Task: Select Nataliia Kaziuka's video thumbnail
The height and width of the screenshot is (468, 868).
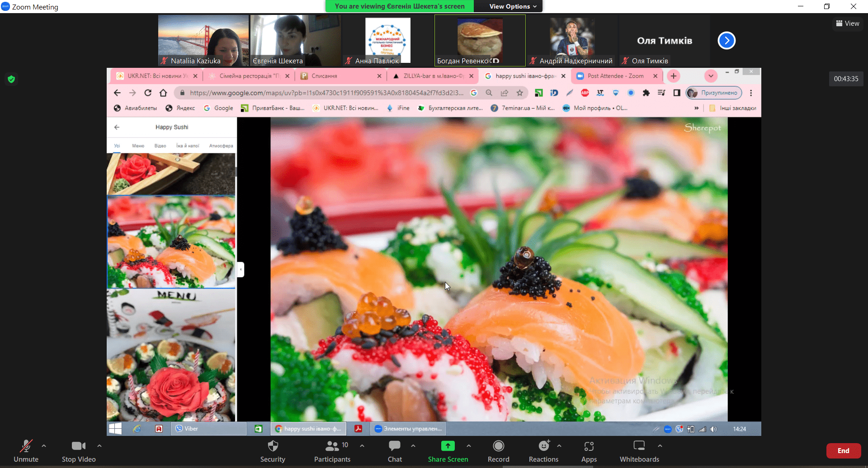Action: [x=203, y=41]
